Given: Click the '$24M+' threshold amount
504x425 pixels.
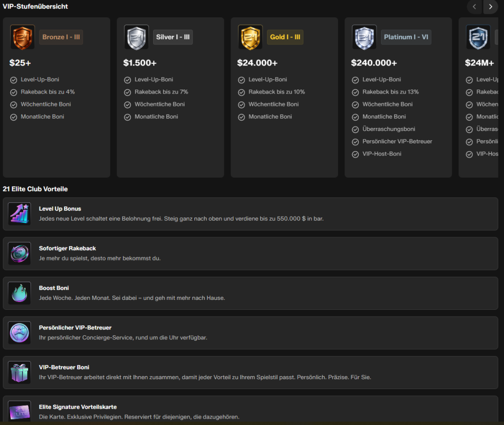Looking at the screenshot, I should point(479,63).
